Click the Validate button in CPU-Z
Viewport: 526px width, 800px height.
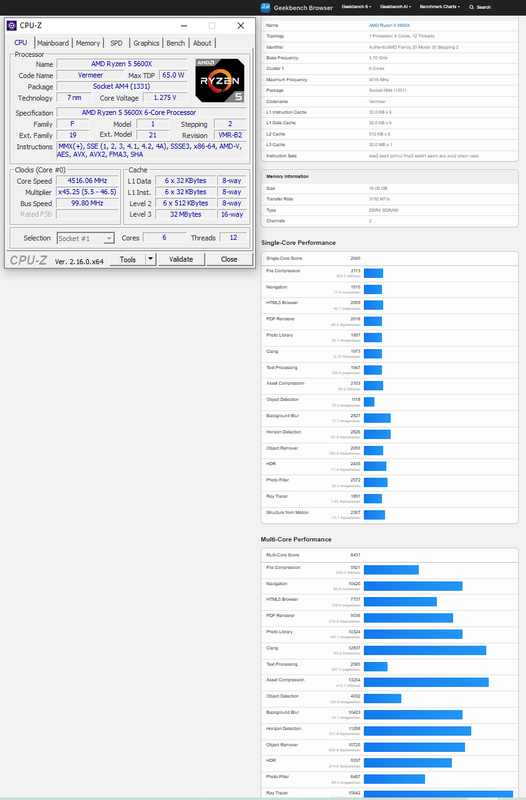point(181,259)
